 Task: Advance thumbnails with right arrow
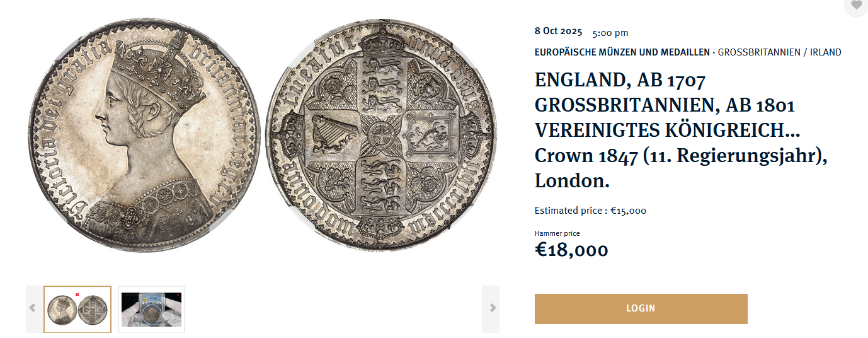coord(491,308)
